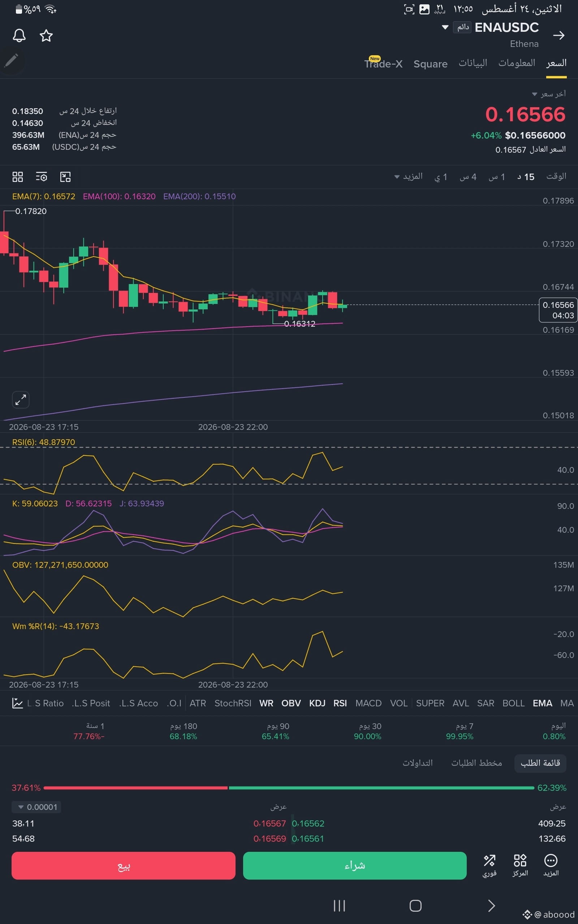Screen dimensions: 578x924
Task: Open the instant trade icon (فوري)
Action: pos(489,866)
